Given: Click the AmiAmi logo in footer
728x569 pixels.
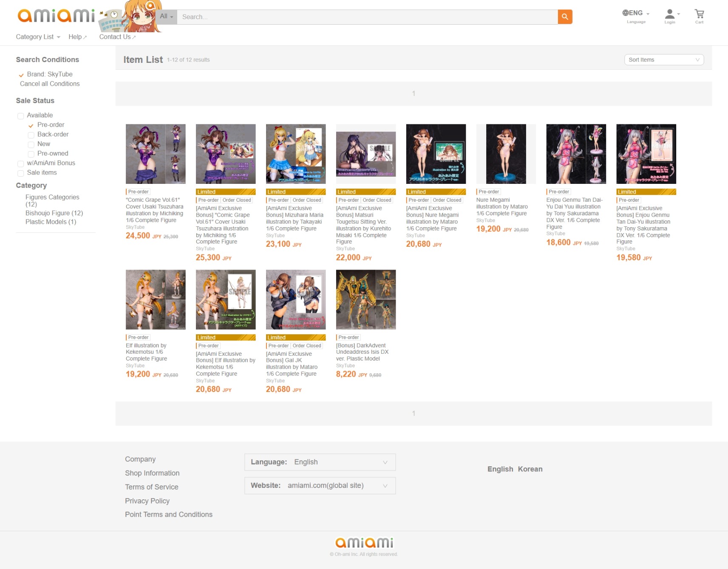Looking at the screenshot, I should [364, 543].
